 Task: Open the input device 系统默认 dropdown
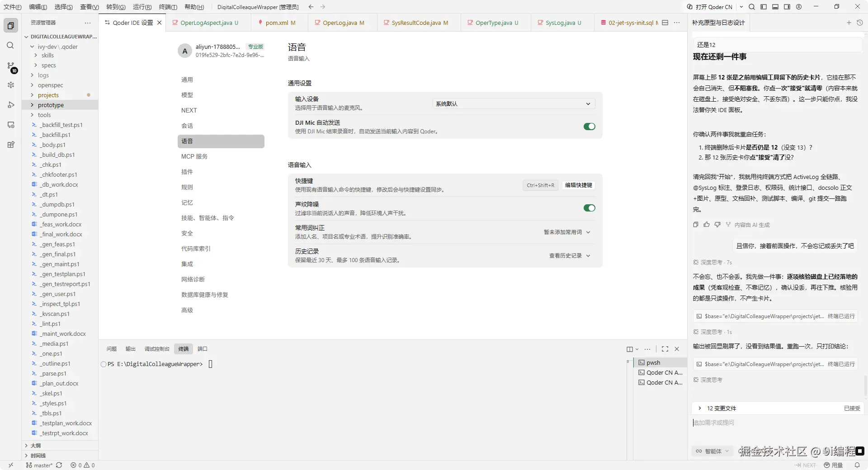tap(514, 104)
